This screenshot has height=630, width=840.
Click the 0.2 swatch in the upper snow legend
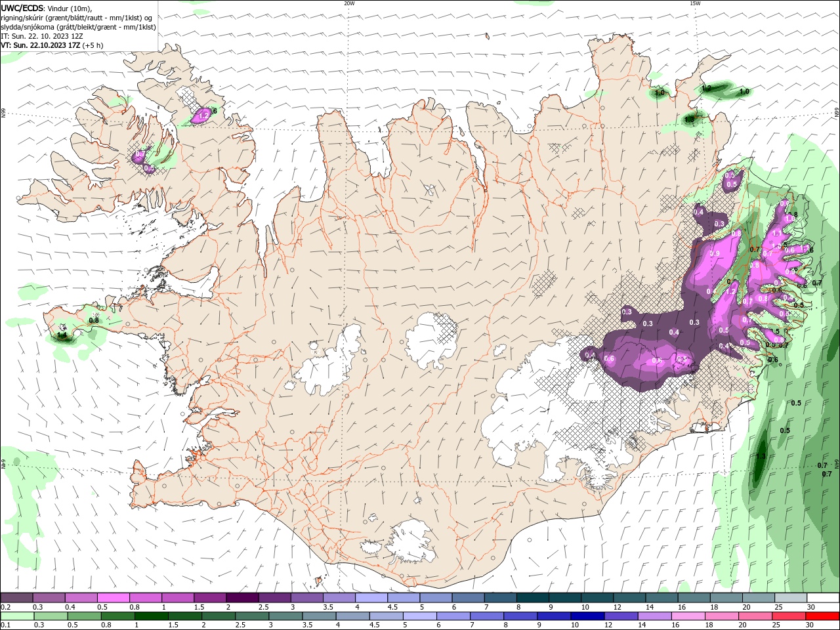click(16, 598)
